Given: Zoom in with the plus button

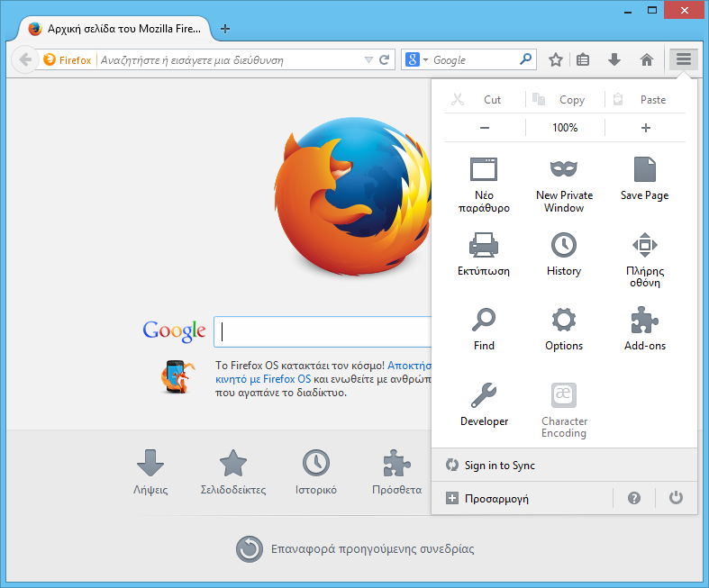Looking at the screenshot, I should point(646,128).
